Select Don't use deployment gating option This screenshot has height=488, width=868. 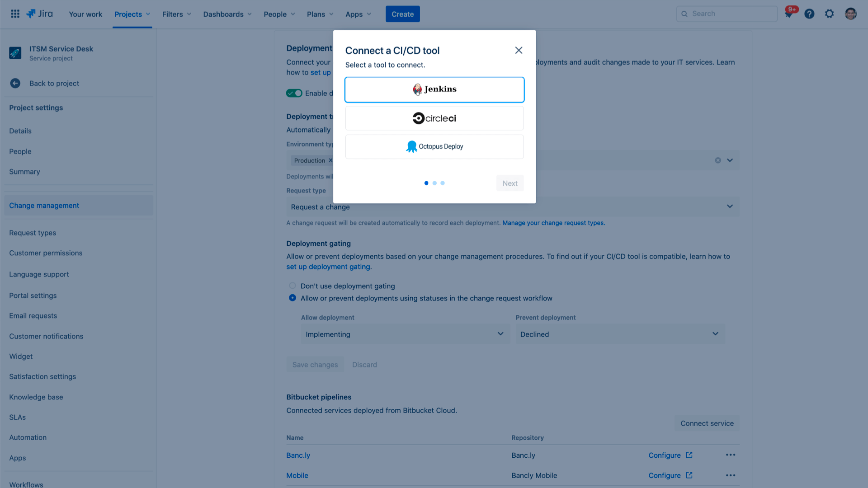click(x=292, y=286)
